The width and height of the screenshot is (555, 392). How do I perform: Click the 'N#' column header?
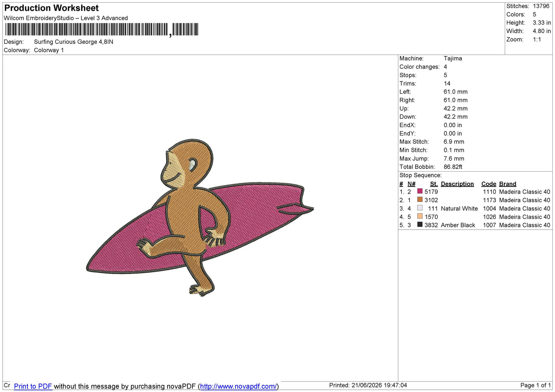[411, 184]
